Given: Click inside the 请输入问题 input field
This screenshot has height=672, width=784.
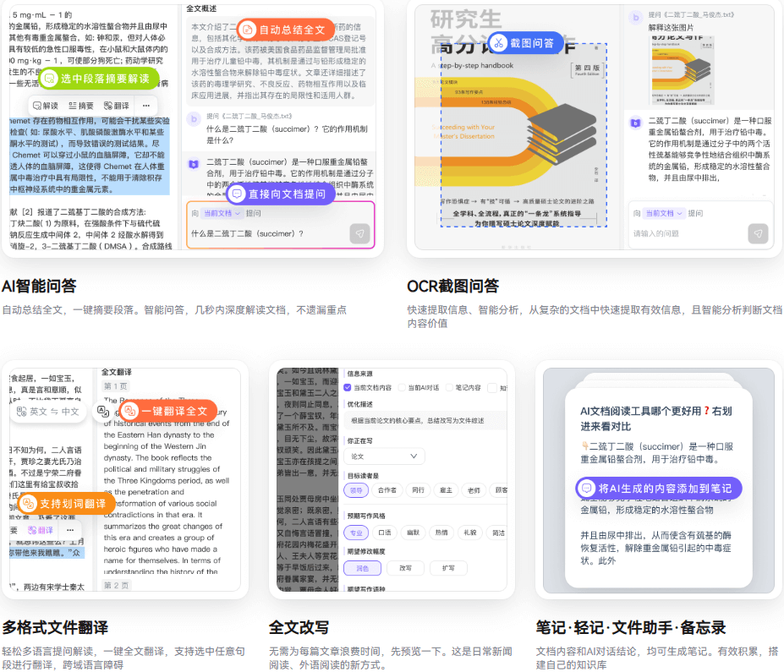Looking at the screenshot, I should tap(656, 232).
